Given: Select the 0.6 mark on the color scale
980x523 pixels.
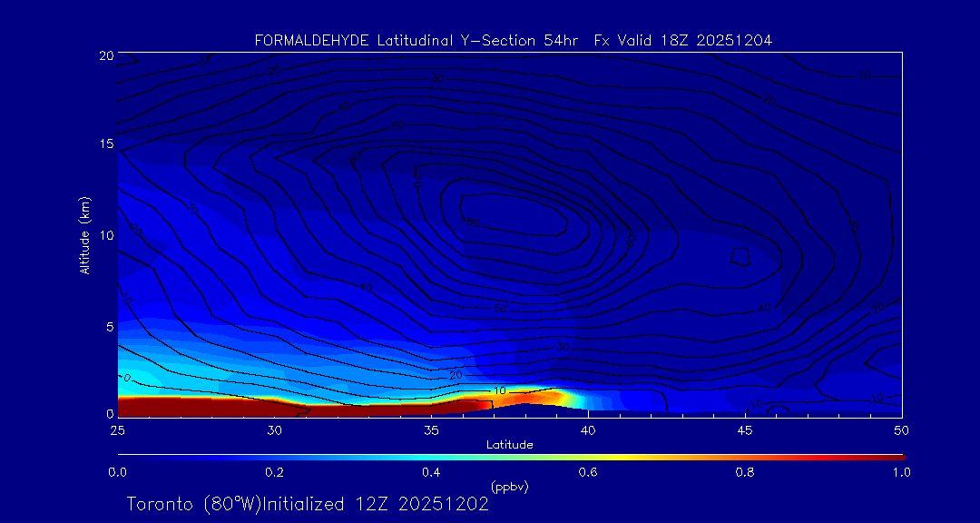Looking at the screenshot, I should (588, 471).
